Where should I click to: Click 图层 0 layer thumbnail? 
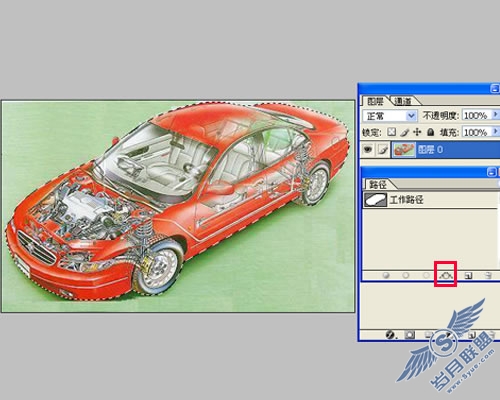tap(404, 150)
